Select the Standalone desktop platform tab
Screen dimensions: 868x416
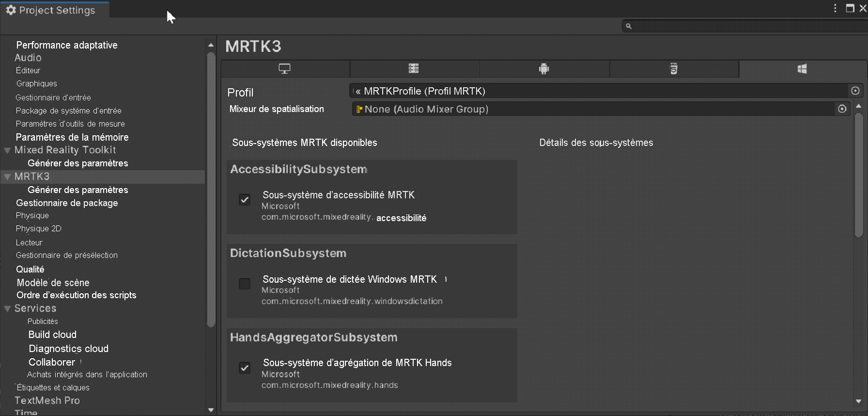tap(285, 69)
